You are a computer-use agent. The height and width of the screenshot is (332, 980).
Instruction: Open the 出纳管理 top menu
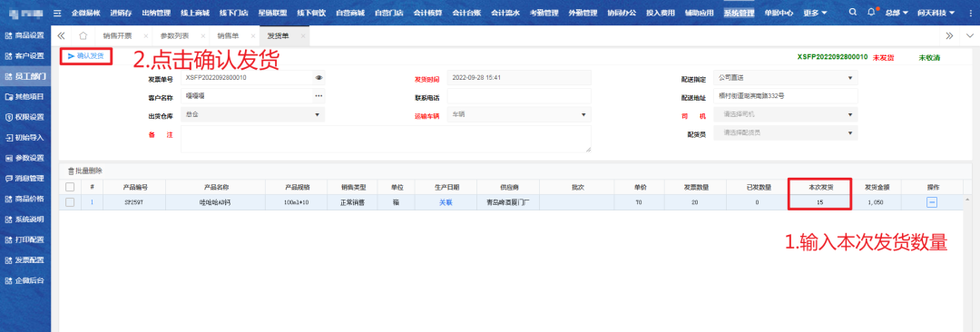point(156,13)
